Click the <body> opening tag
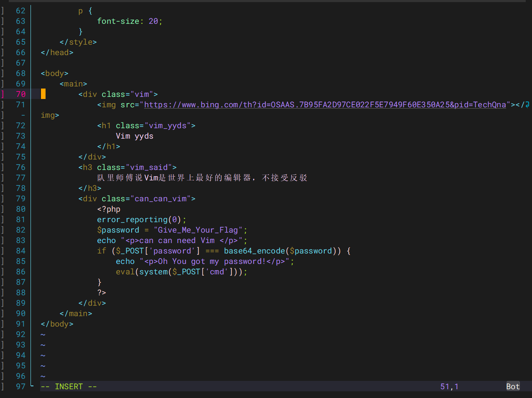This screenshot has height=398, width=532. point(55,74)
